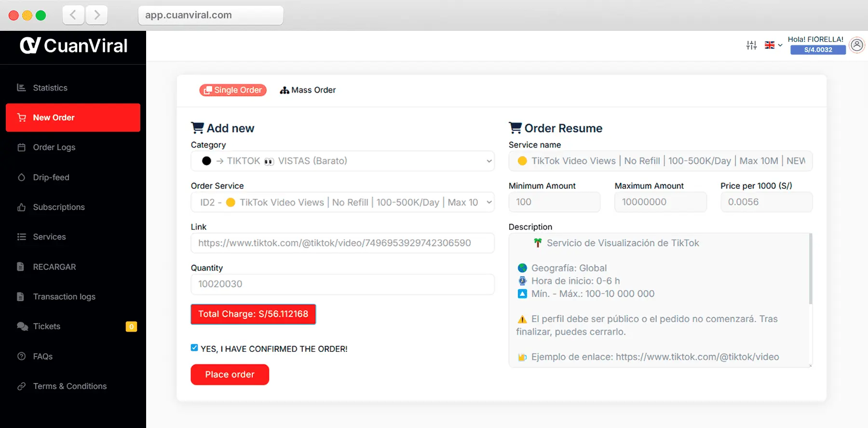Click the Transaction logs document icon
The height and width of the screenshot is (428, 868).
[20, 296]
